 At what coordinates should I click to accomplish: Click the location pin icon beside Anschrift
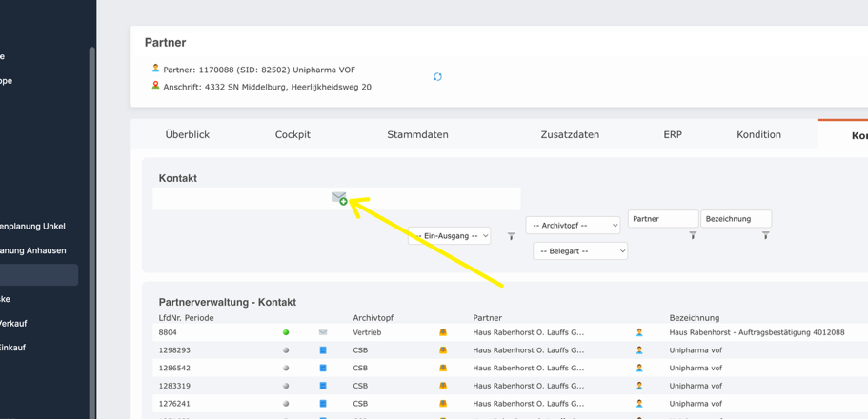pos(155,86)
